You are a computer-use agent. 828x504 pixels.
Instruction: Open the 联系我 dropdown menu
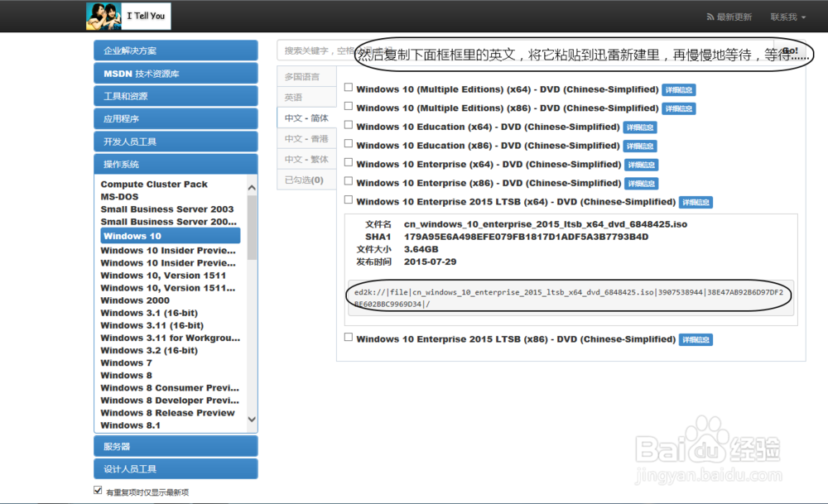pos(788,17)
